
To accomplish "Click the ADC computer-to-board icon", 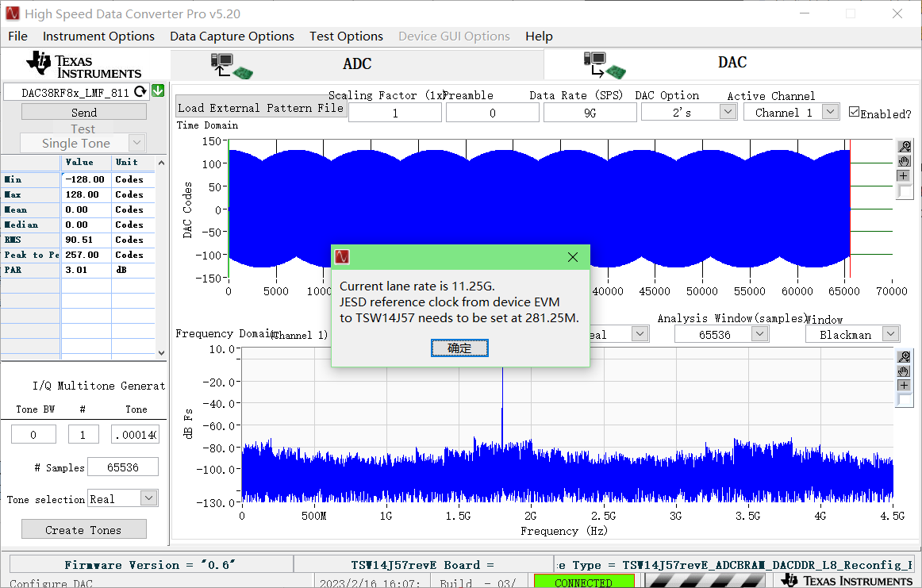I will tap(231, 65).
